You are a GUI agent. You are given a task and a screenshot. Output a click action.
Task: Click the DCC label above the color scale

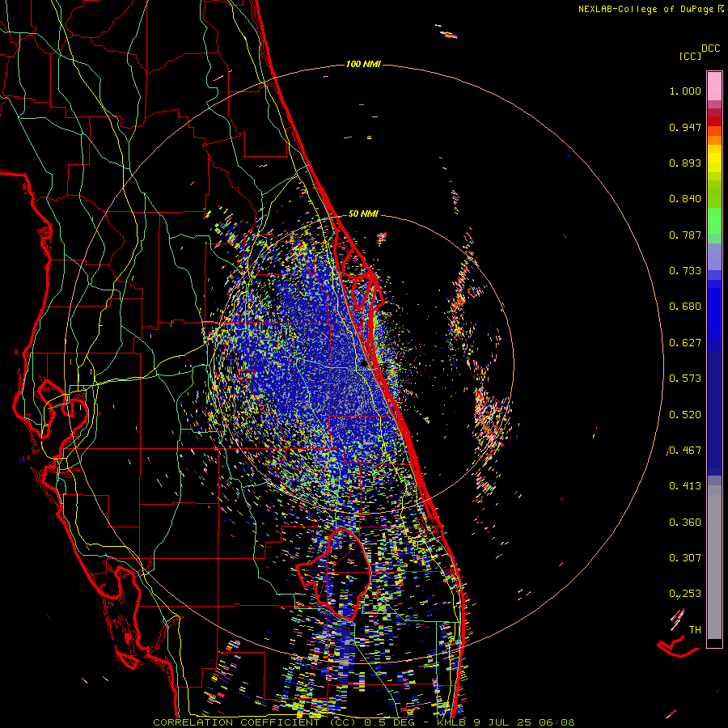tap(711, 49)
